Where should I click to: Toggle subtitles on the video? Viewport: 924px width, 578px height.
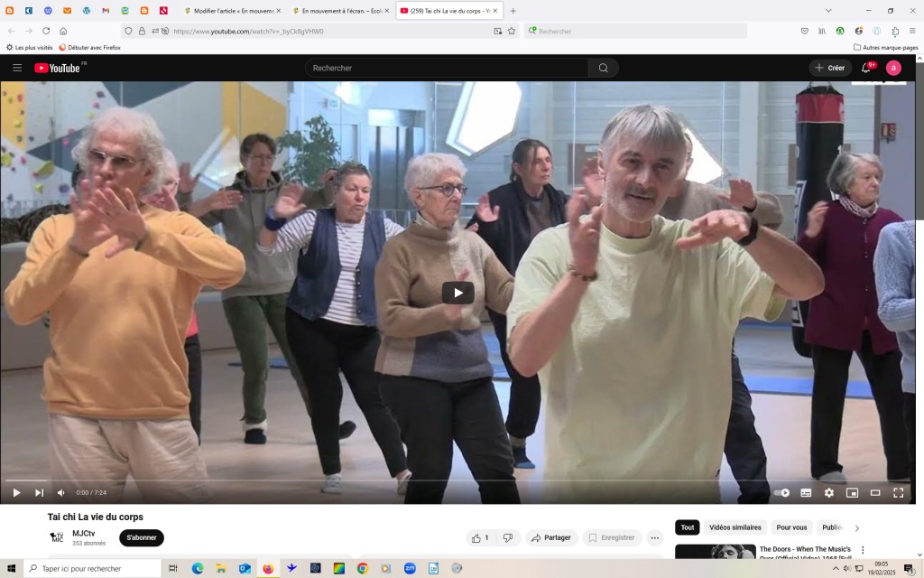(x=806, y=492)
